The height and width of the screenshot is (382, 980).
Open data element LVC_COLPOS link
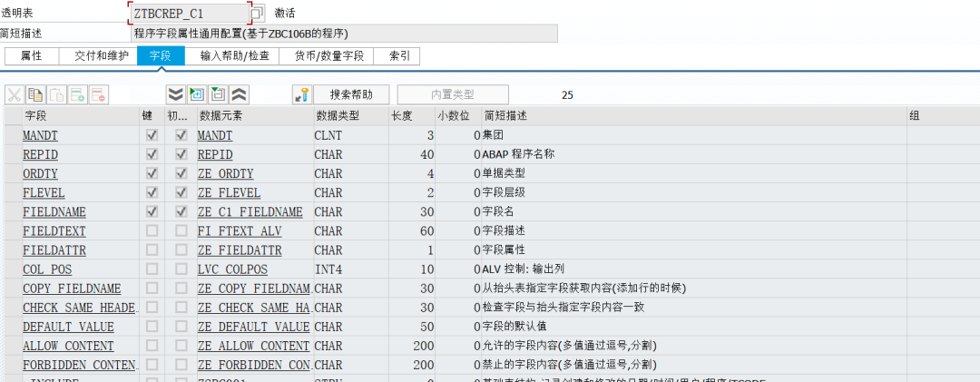click(232, 270)
